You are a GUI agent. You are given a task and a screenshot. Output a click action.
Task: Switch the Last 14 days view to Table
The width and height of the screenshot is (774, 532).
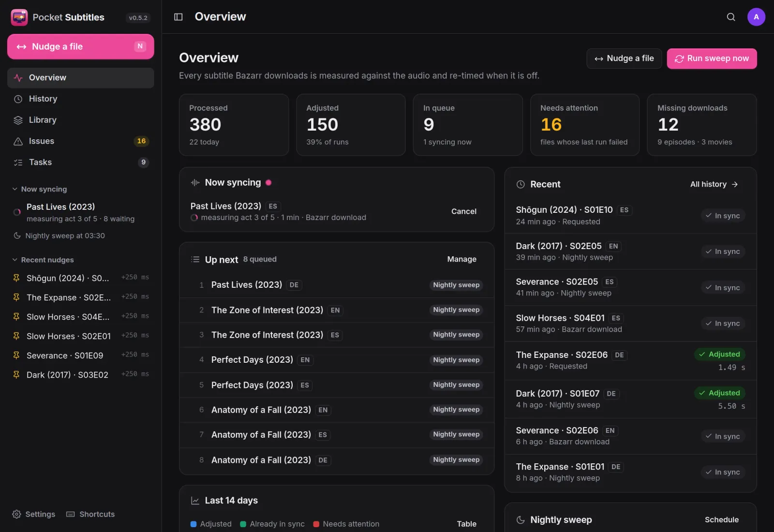point(466,524)
